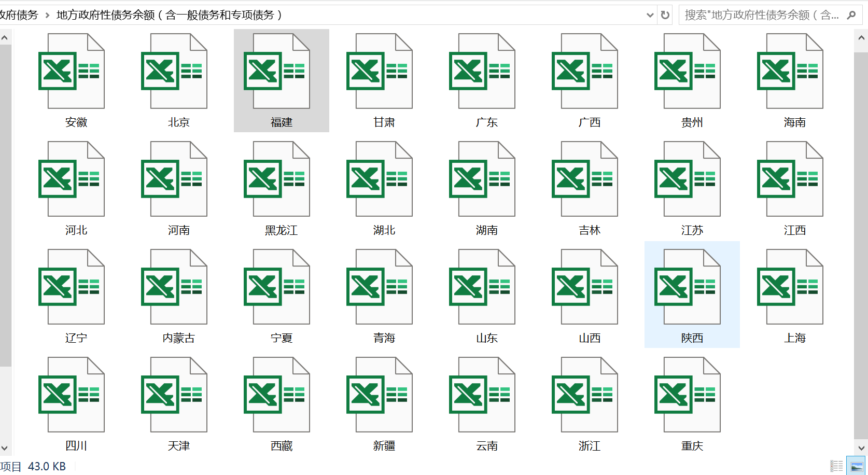Select the 辽宁 Excel file icon
Image resolution: width=868 pixels, height=475 pixels.
coord(72,287)
